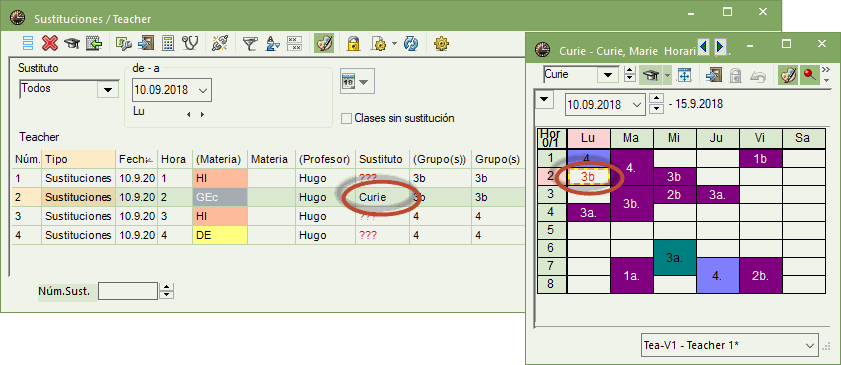Open the calculator icon in toolbar
841x365 pixels.
[168, 43]
